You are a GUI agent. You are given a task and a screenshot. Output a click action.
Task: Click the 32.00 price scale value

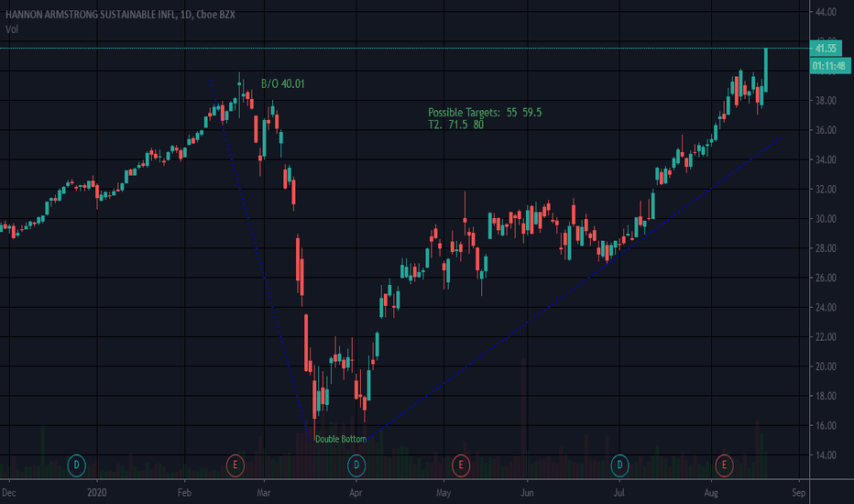pyautogui.click(x=826, y=189)
